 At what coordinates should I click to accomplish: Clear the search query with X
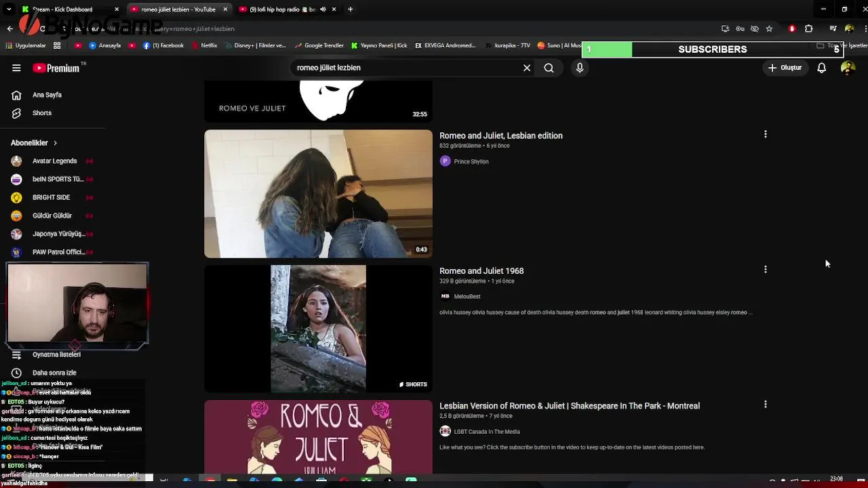click(x=527, y=68)
